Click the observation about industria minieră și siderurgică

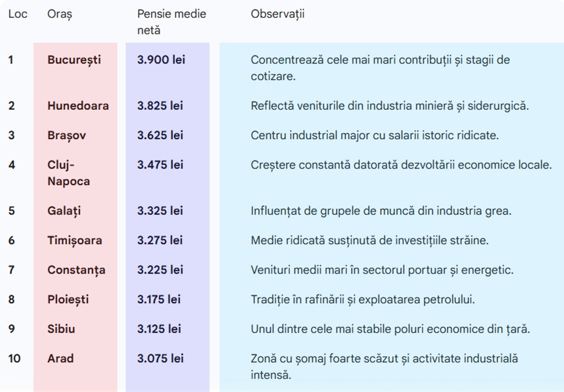coord(390,106)
